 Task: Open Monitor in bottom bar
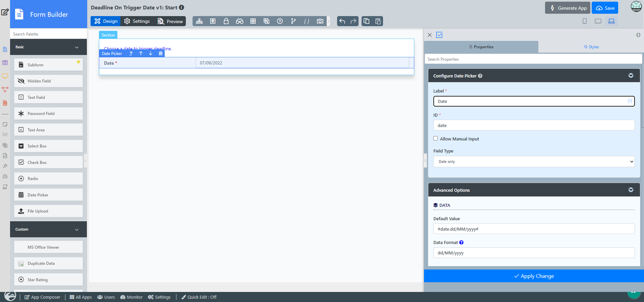(131, 297)
